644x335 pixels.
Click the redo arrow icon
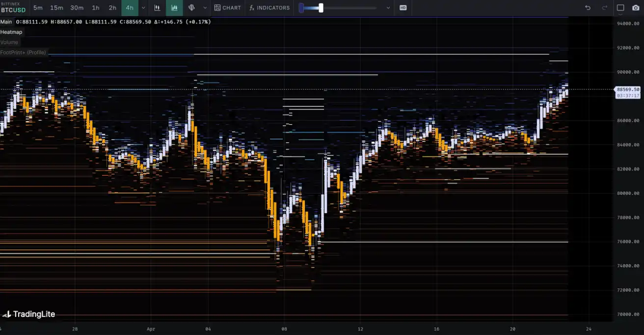(x=604, y=8)
